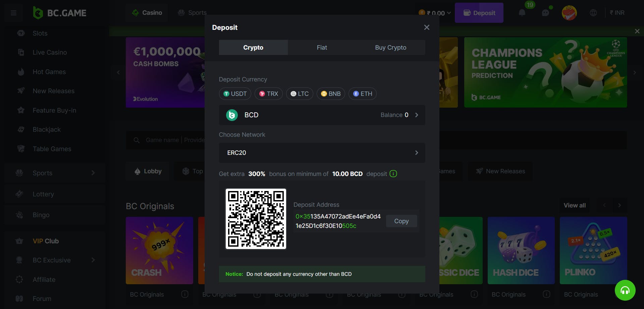
Task: Open the language globe icon
Action: click(x=593, y=13)
